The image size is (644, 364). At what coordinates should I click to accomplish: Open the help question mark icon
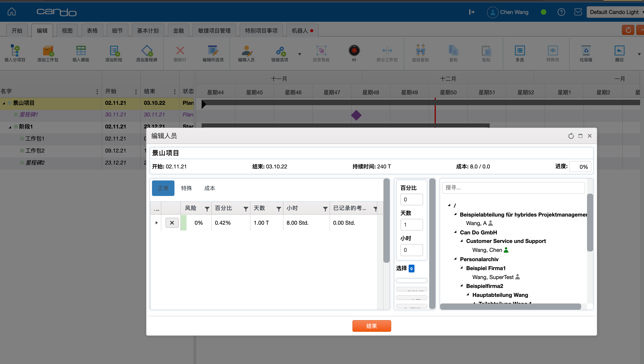point(561,12)
